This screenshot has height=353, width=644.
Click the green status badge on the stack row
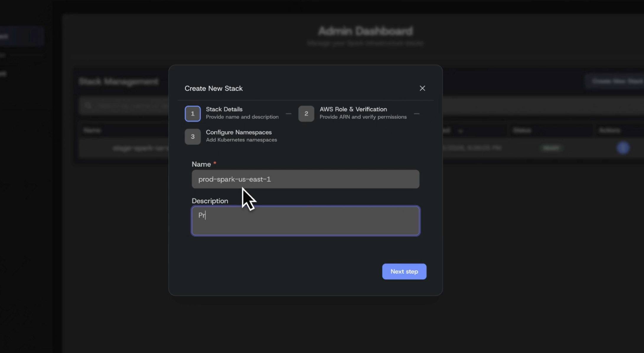[x=551, y=148]
